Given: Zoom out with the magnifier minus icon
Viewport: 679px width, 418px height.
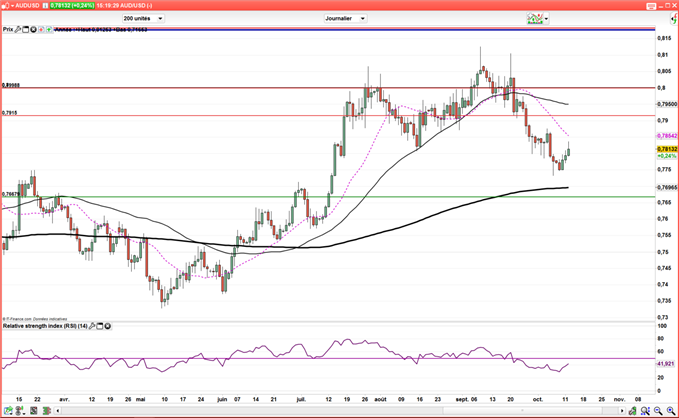Looking at the screenshot, I should [658, 410].
